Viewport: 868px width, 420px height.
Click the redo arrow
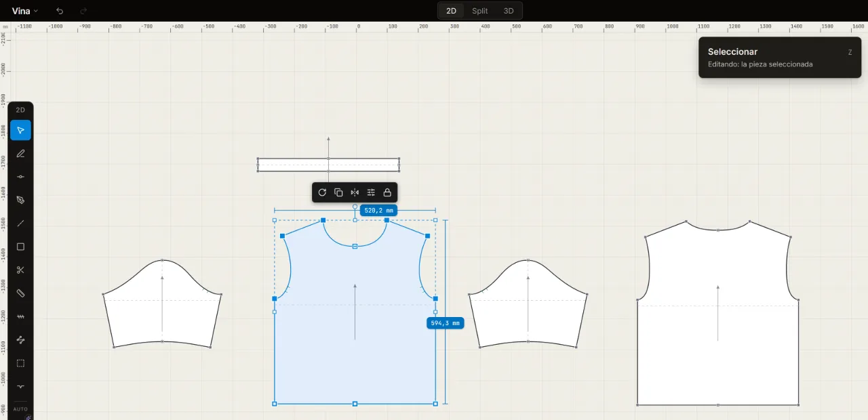coord(83,11)
